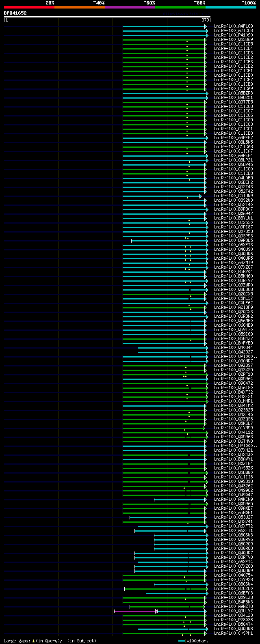This screenshot has width=260, height=644.
Task: Open hit UniRef100_Q2PF18
Action: pos(233,374)
